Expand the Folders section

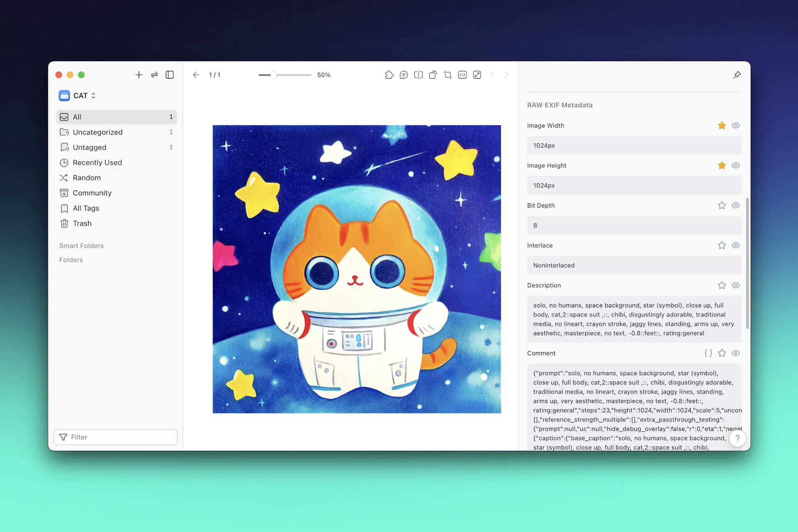click(x=71, y=260)
